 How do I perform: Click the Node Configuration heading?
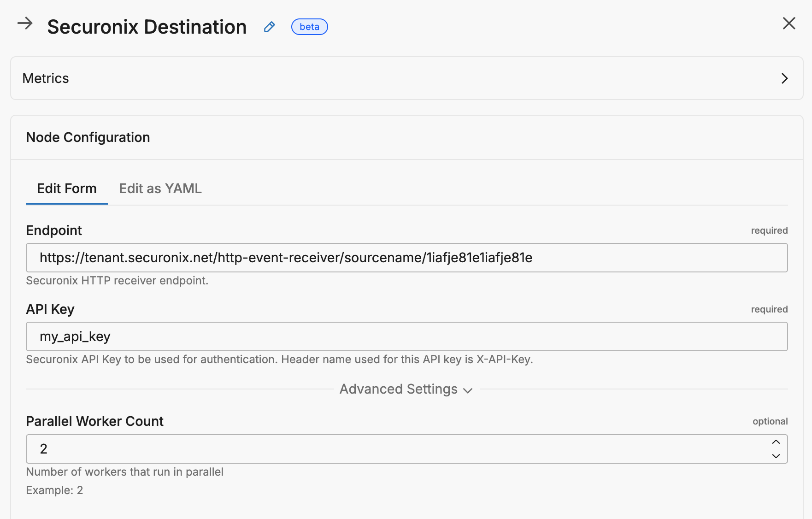(88, 137)
